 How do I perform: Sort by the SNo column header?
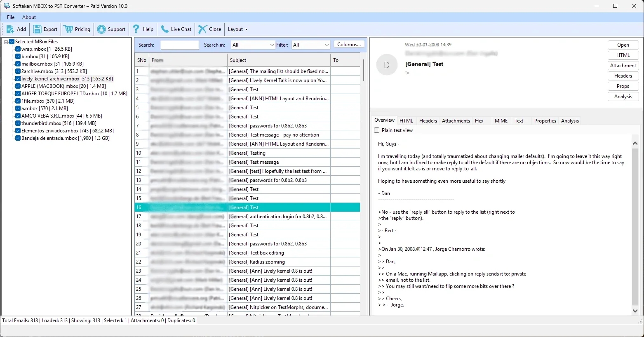click(141, 60)
